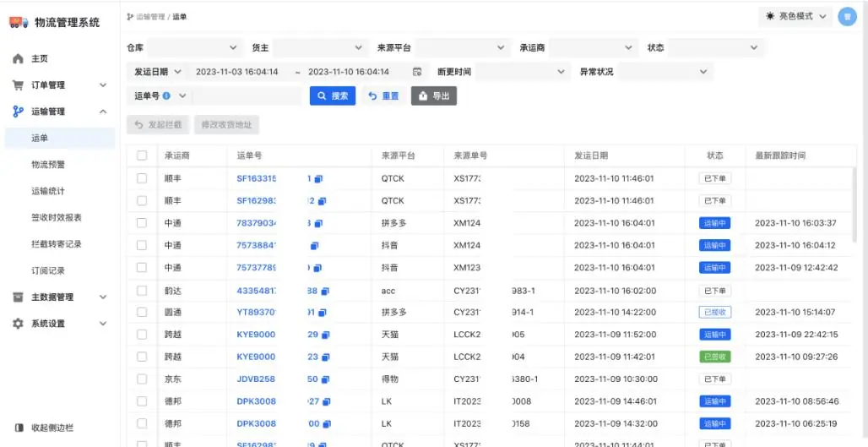Select checkbox for DPK3008 row ending 27
868x447 pixels.
pyautogui.click(x=142, y=401)
